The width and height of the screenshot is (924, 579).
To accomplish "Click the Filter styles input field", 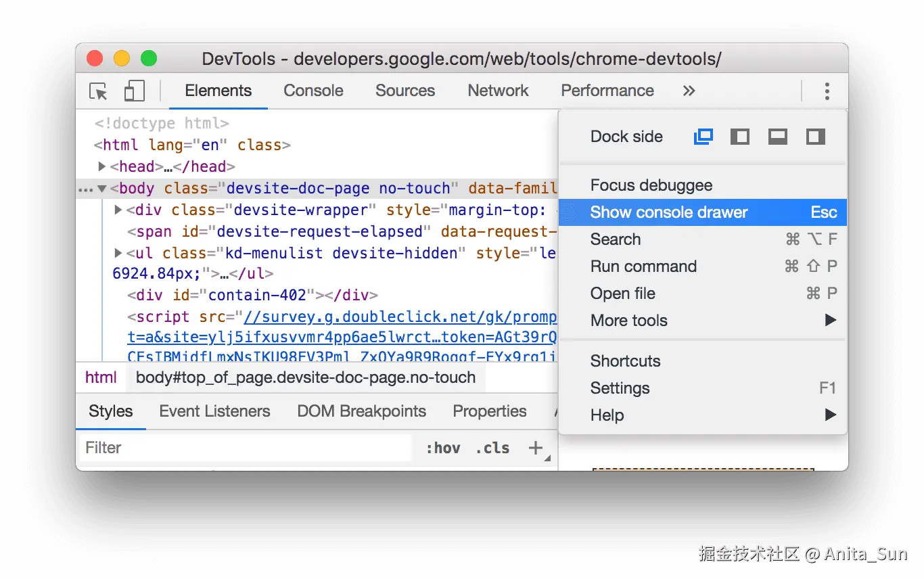I will click(244, 448).
